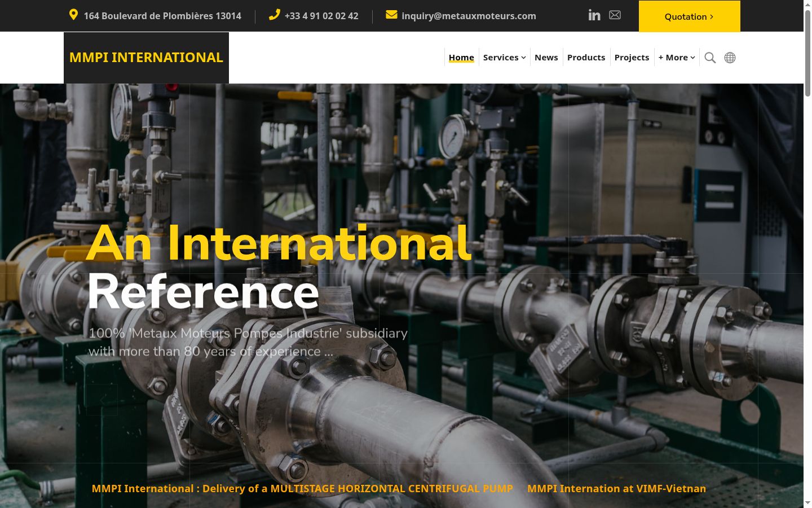
Task: Go to the Home menu item
Action: [461, 58]
